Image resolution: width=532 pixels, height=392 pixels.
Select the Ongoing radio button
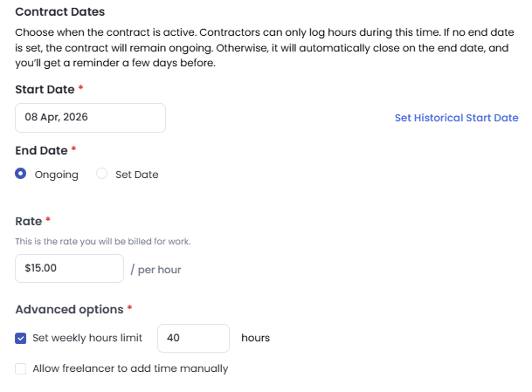coord(21,174)
